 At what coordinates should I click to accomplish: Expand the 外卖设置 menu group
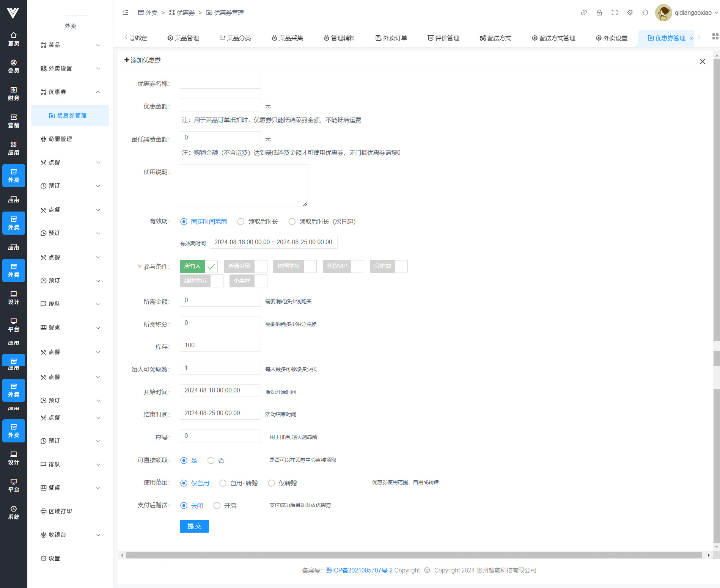(70, 69)
